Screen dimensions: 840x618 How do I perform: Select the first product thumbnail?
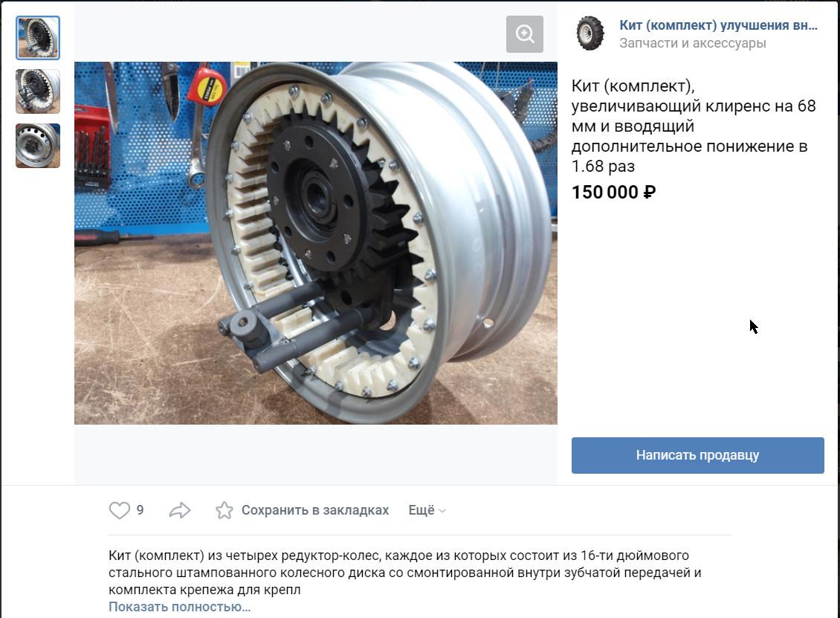coord(38,37)
